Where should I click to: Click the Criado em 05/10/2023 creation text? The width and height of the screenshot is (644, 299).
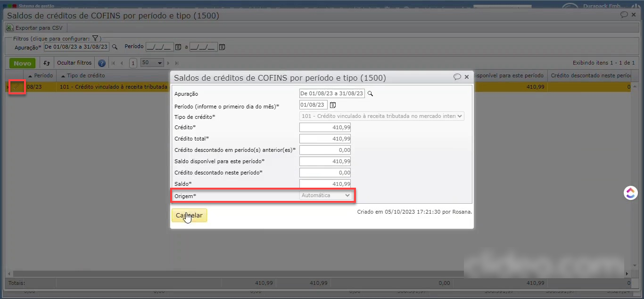click(x=415, y=212)
